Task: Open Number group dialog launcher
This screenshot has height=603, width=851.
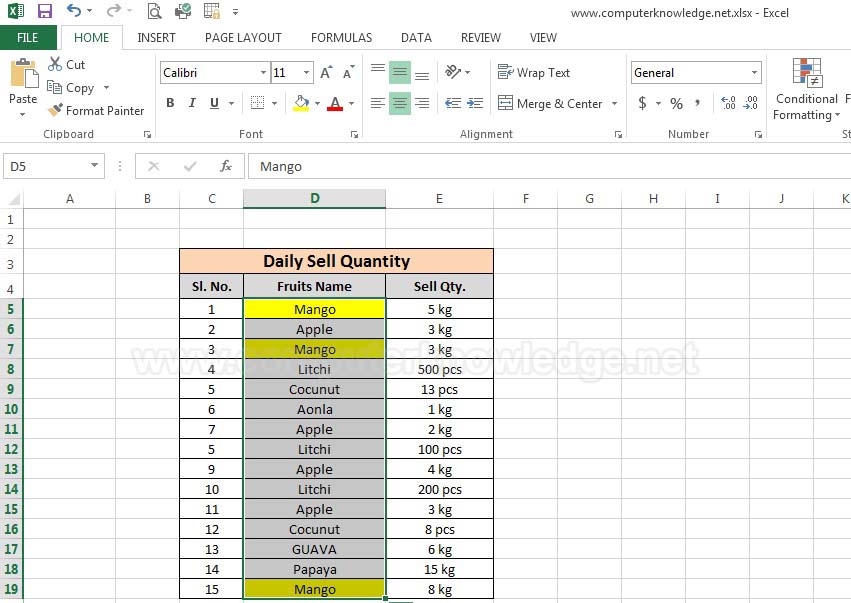Action: (758, 135)
